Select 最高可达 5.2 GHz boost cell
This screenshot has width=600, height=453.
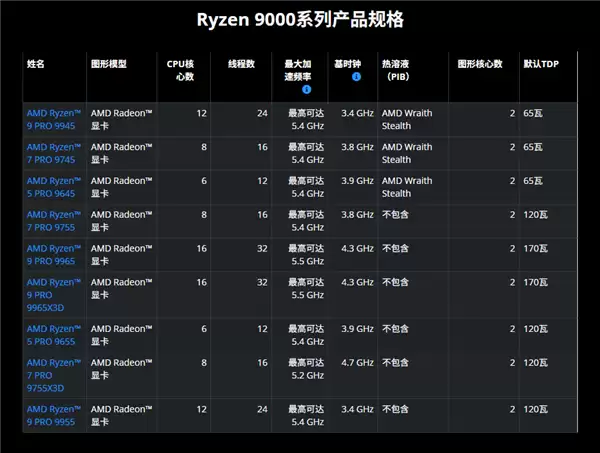[x=306, y=369]
